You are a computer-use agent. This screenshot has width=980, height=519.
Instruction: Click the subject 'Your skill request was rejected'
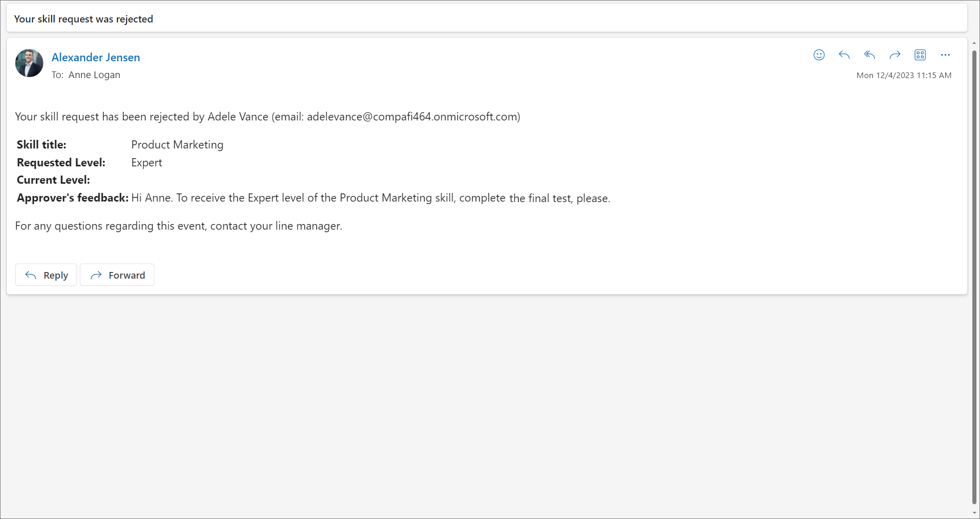pos(84,19)
